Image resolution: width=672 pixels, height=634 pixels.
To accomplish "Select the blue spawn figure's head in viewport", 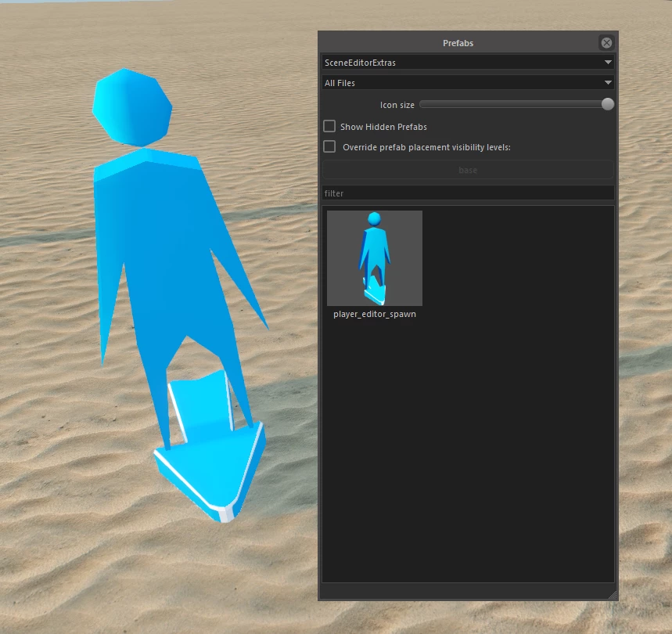I will (131, 107).
